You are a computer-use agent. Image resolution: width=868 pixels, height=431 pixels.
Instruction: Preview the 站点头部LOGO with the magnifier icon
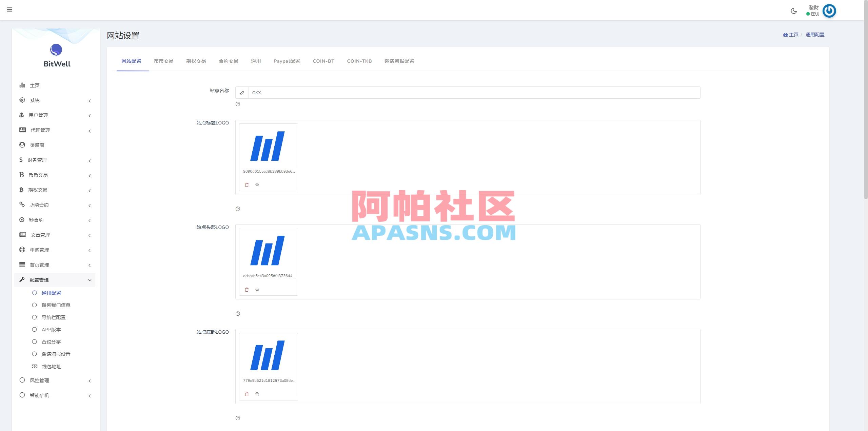point(258,289)
